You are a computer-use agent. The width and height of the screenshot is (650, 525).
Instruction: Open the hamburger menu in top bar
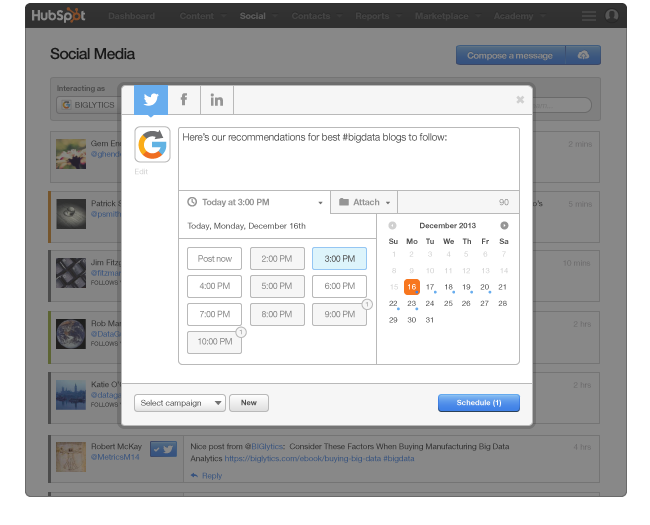[x=588, y=16]
